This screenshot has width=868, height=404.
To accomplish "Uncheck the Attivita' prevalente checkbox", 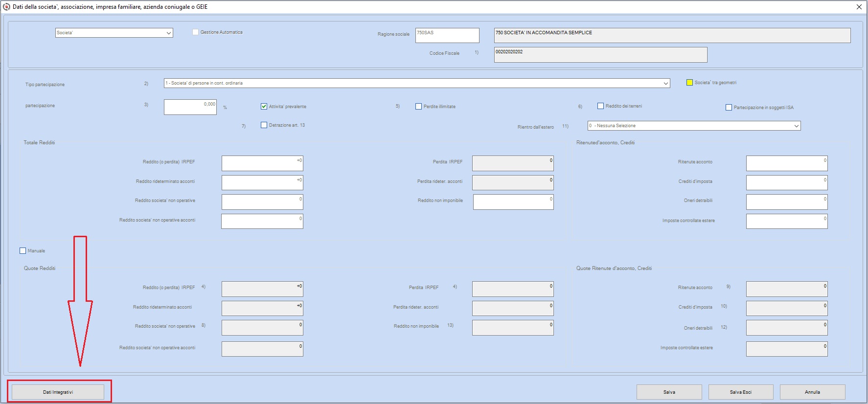I will click(264, 107).
